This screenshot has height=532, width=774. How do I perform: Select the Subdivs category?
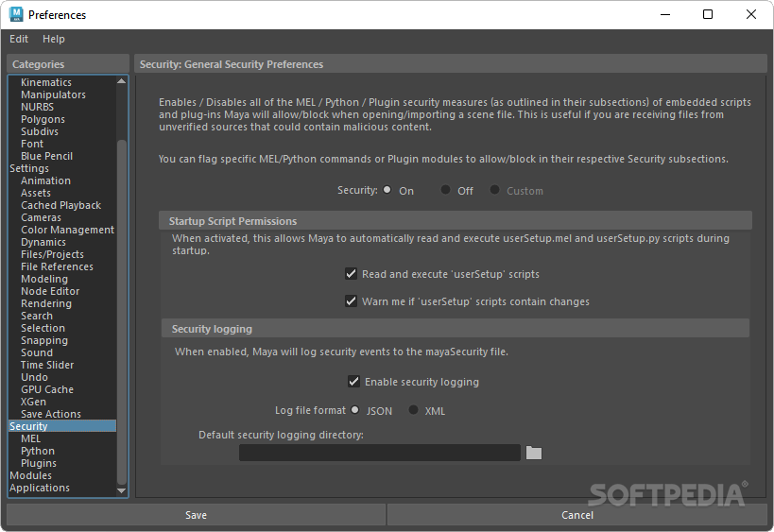click(x=40, y=131)
